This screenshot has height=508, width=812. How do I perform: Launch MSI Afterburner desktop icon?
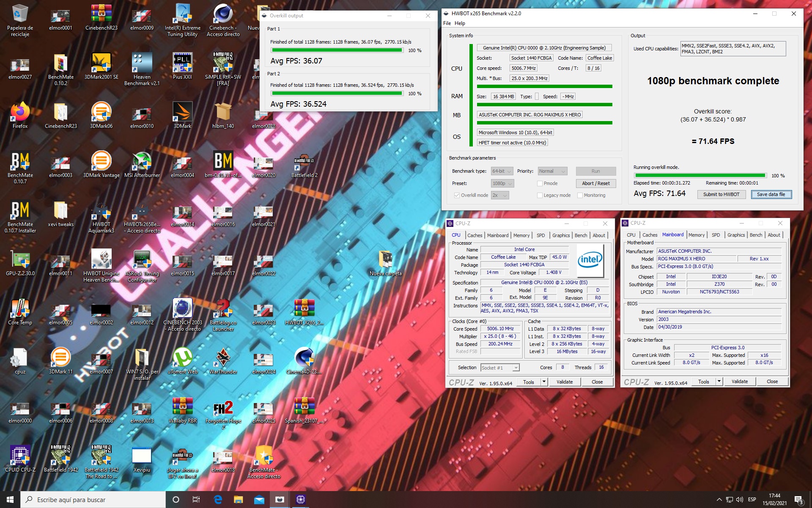pyautogui.click(x=142, y=165)
